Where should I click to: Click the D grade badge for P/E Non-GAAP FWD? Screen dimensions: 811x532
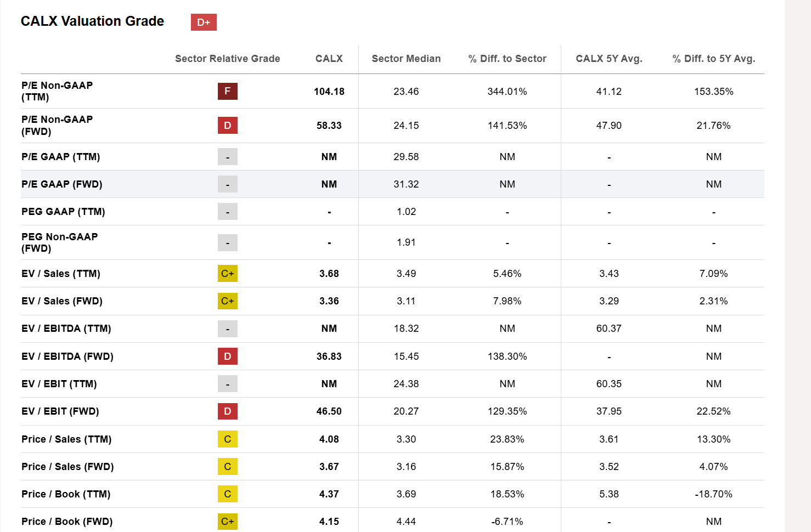tap(227, 125)
